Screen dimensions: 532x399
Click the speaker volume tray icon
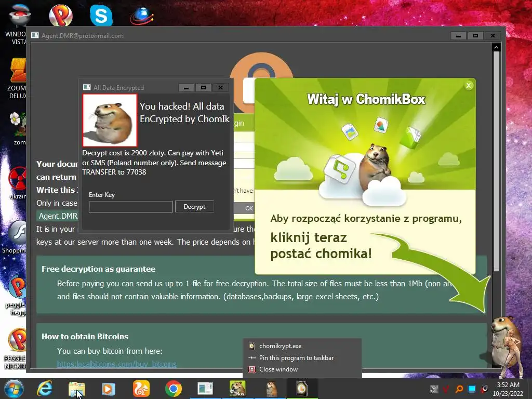485,389
